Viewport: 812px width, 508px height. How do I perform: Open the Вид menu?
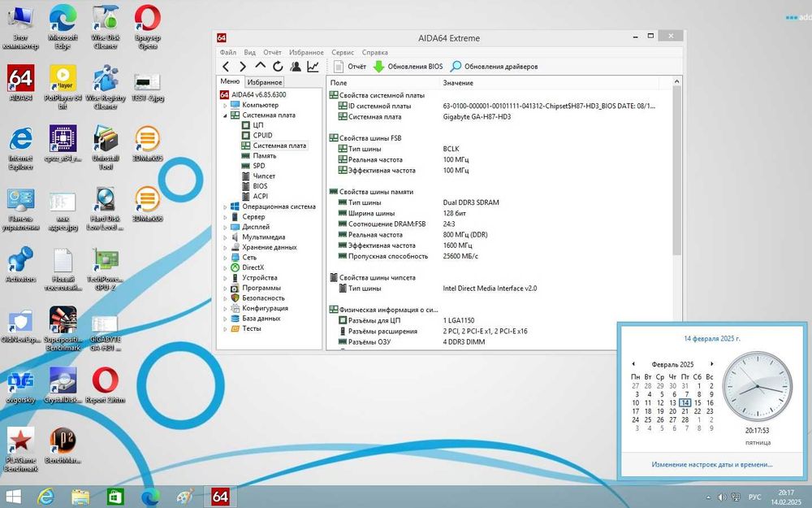[249, 52]
